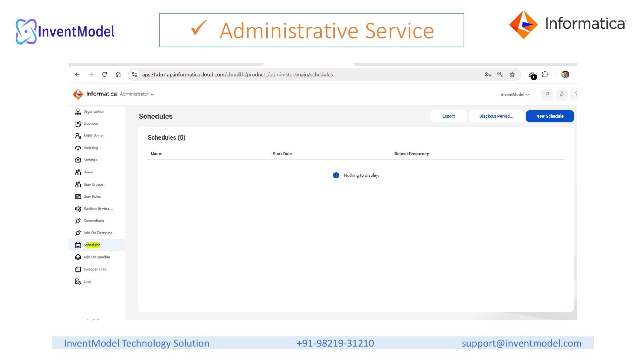
Task: Click the Logs sidebar icon
Action: [x=78, y=282]
